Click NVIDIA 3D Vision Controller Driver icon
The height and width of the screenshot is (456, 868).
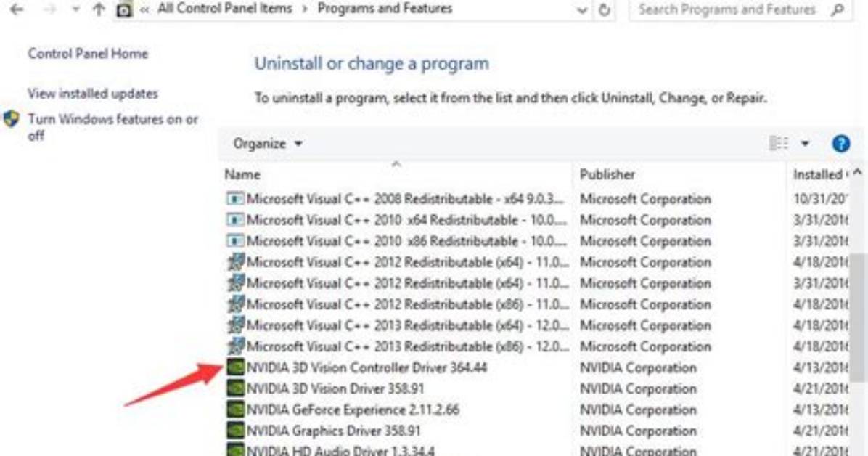pos(236,367)
